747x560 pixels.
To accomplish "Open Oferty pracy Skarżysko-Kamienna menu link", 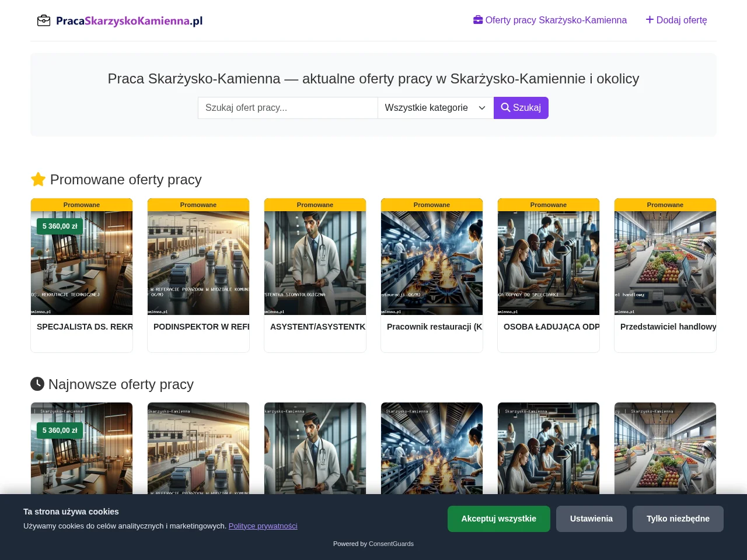I will point(550,20).
